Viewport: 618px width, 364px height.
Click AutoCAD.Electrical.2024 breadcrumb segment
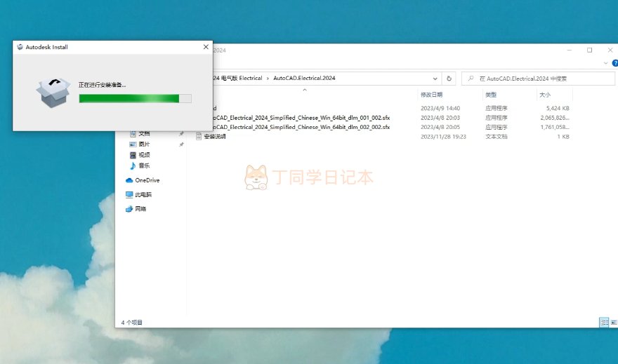304,79
